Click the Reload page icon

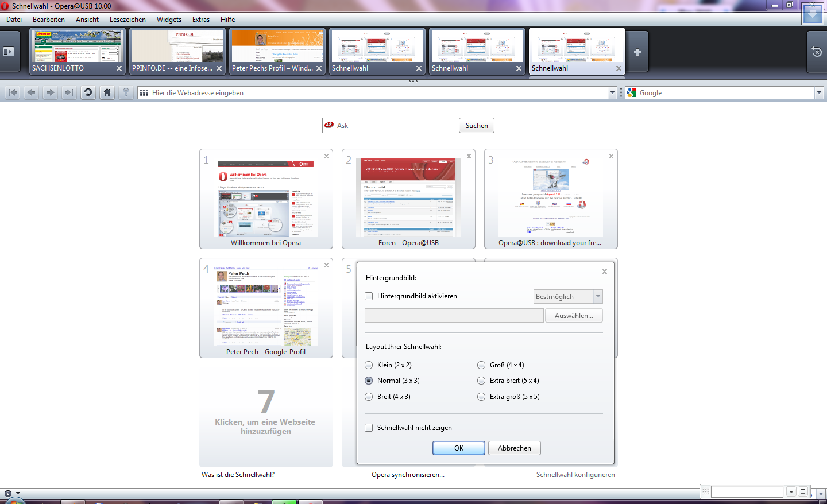(x=88, y=92)
